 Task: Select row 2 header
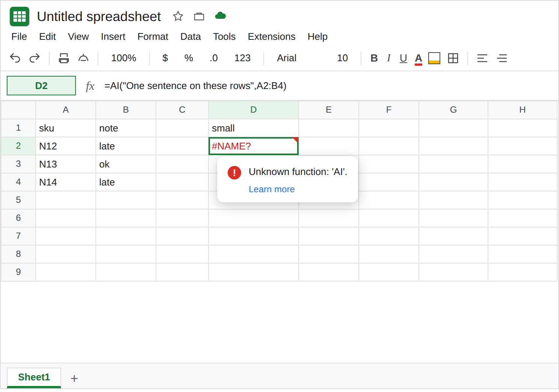tap(18, 146)
